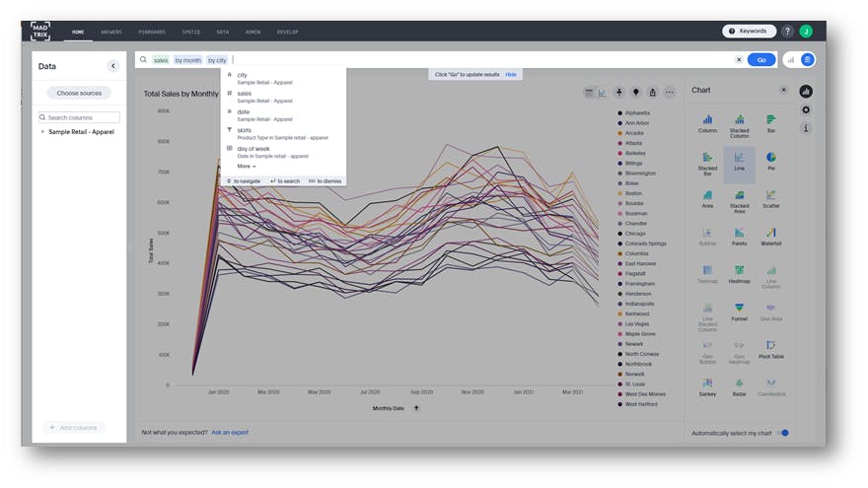Image resolution: width=868 pixels, height=488 pixels.
Task: Click the pin icon above chart
Action: point(618,93)
